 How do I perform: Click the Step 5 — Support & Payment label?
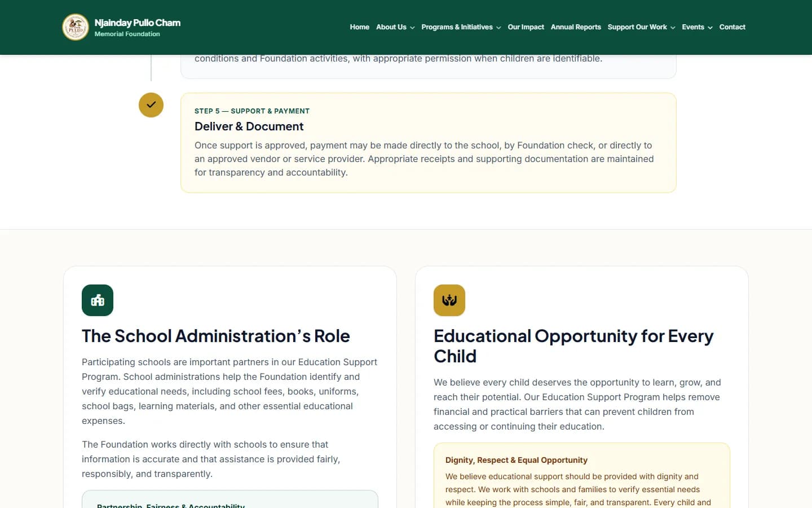[x=252, y=111]
